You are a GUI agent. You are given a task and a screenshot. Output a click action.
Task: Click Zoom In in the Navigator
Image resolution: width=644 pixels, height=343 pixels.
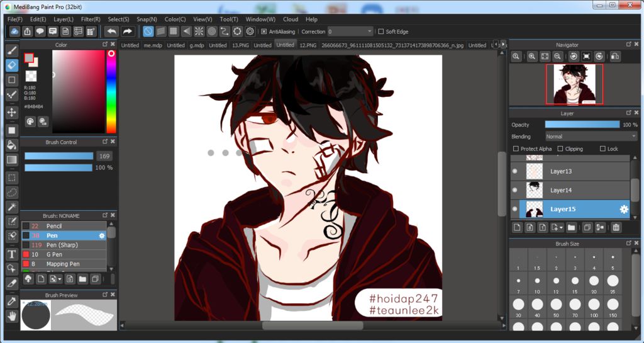pos(532,57)
